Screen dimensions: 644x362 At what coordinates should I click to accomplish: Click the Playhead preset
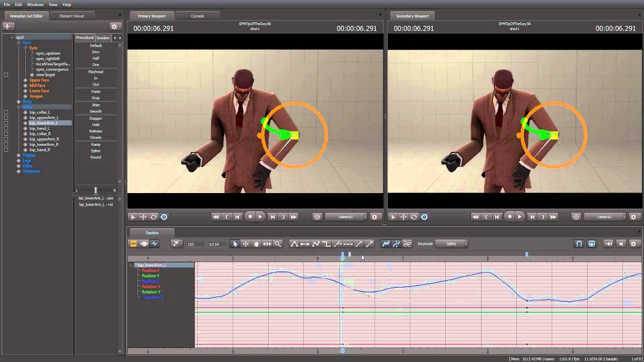pyautogui.click(x=96, y=72)
